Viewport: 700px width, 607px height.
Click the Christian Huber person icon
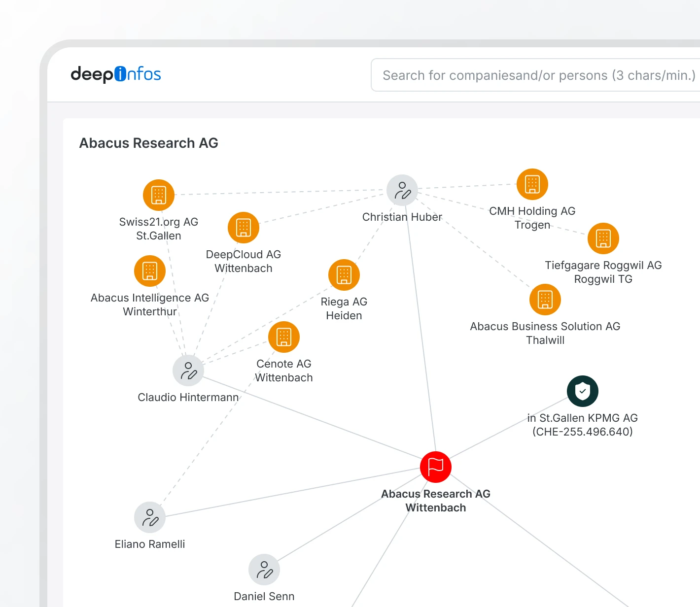coord(402,190)
